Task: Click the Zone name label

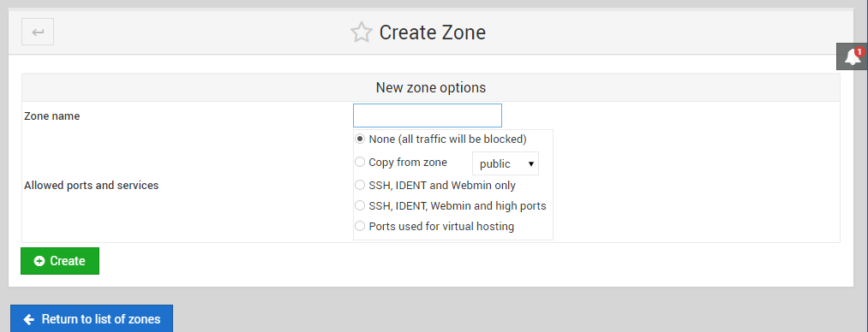Action: pos(52,116)
